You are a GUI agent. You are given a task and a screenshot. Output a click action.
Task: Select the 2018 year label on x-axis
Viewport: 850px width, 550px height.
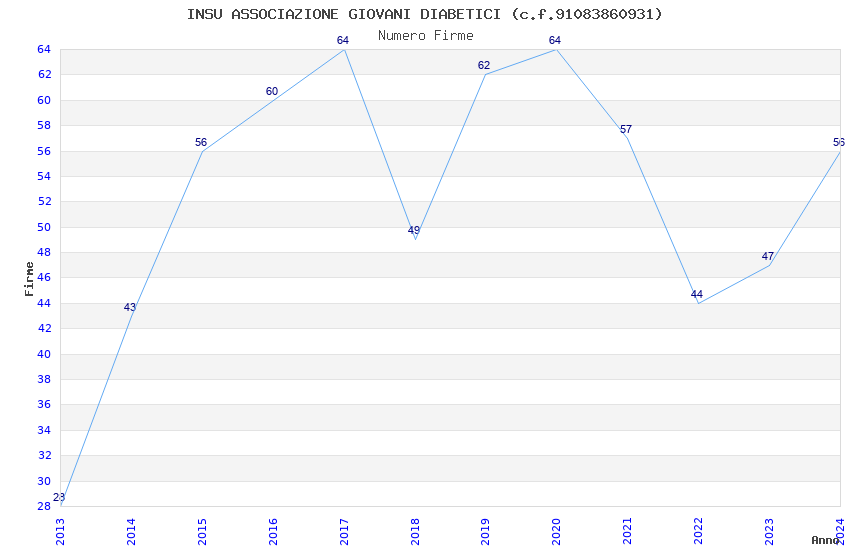pyautogui.click(x=415, y=532)
